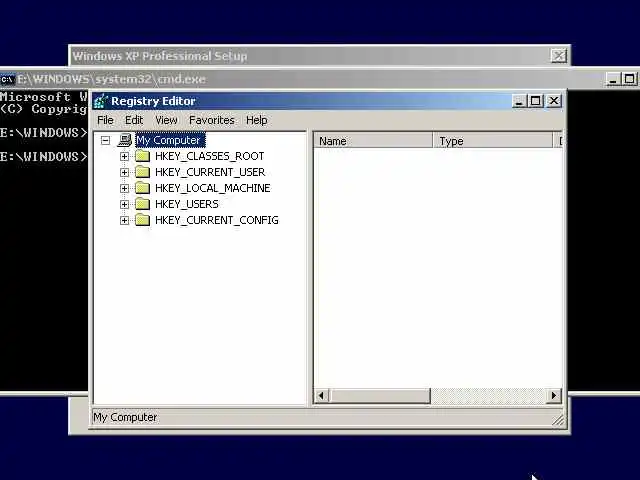Select the HKEY_USERS label
Viewport: 640px width, 480px height.
point(187,204)
